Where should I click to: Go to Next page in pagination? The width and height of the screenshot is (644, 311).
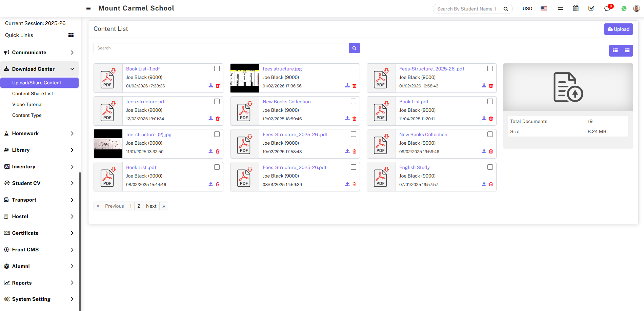151,206
